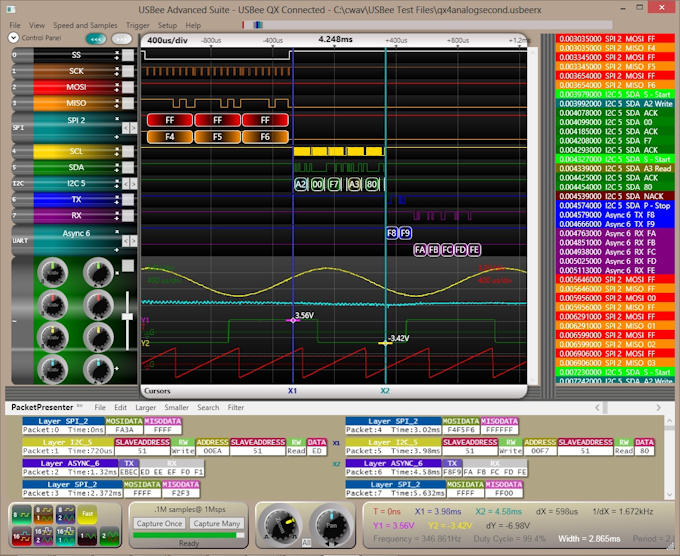Toggle the trigger box for SCK channel
680x556 pixels.
pyautogui.click(x=128, y=71)
